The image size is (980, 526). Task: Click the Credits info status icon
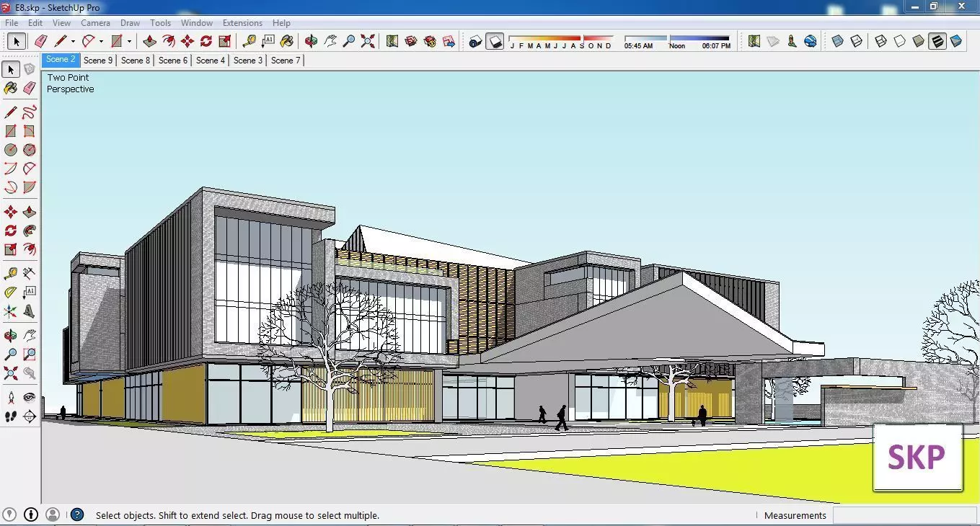pos(31,514)
